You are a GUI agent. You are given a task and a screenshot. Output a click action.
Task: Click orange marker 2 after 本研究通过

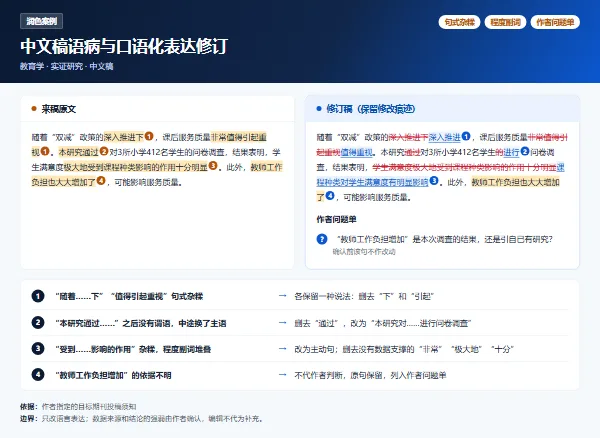pyautogui.click(x=104, y=151)
